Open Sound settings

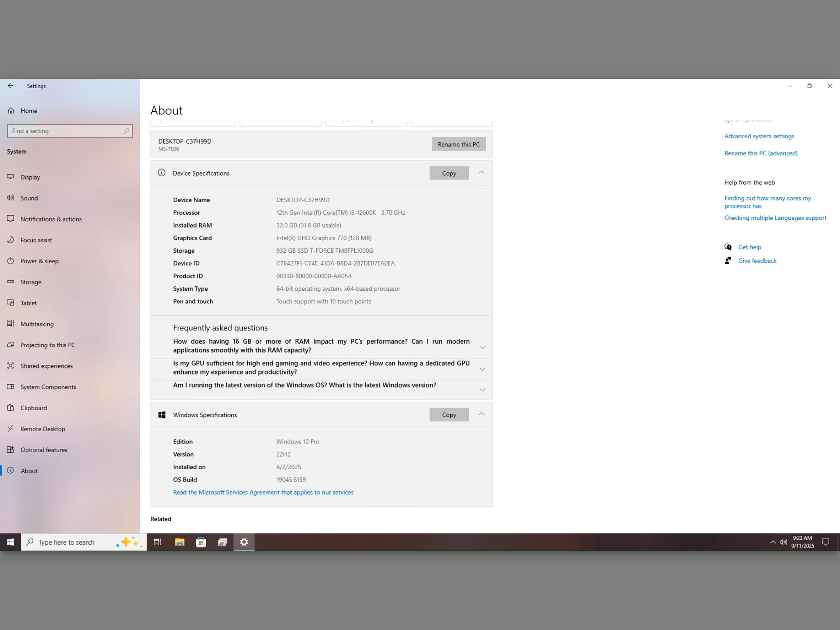29,198
